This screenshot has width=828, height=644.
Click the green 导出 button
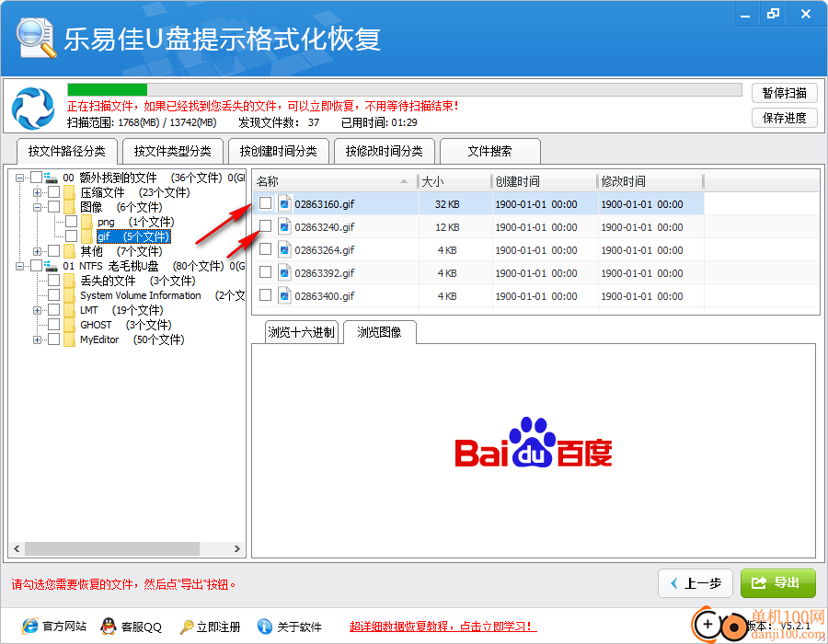pos(777,583)
